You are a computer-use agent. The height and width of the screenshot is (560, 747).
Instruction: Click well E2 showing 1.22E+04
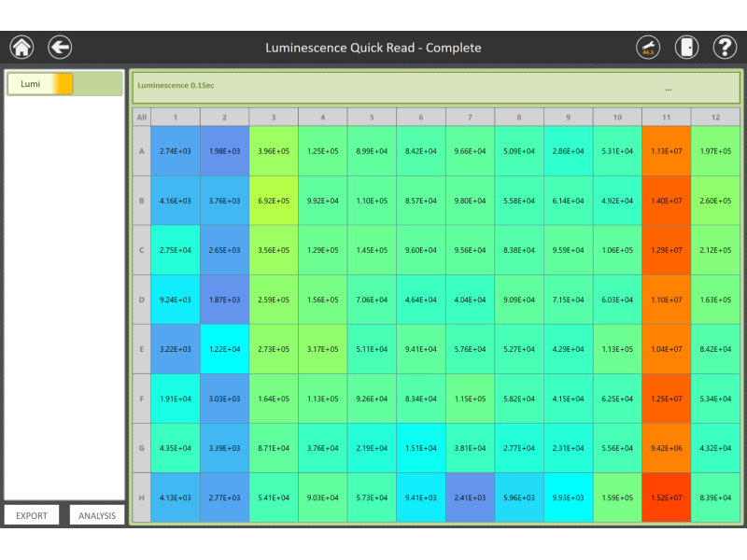click(225, 349)
